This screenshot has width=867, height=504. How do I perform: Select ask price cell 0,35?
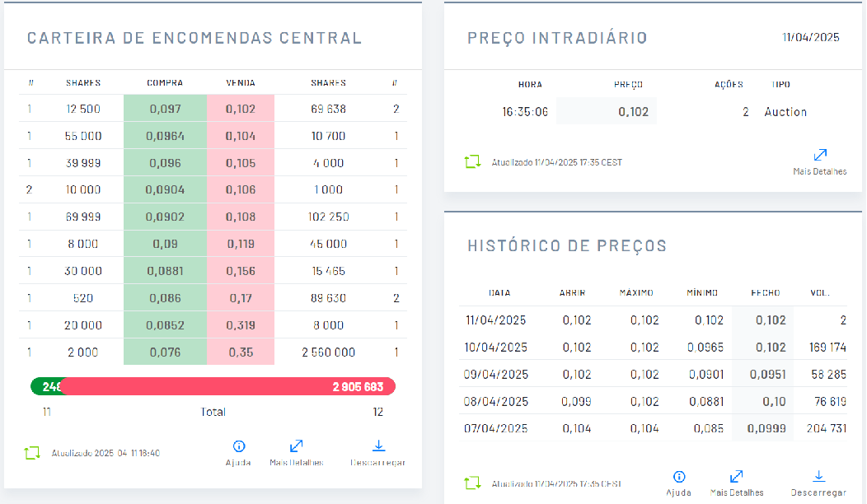pos(241,352)
